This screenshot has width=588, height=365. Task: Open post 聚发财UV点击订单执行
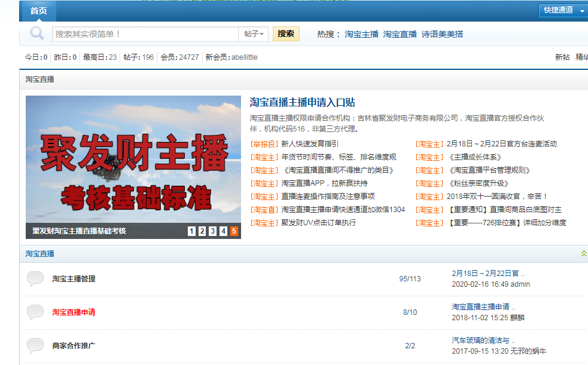point(319,223)
